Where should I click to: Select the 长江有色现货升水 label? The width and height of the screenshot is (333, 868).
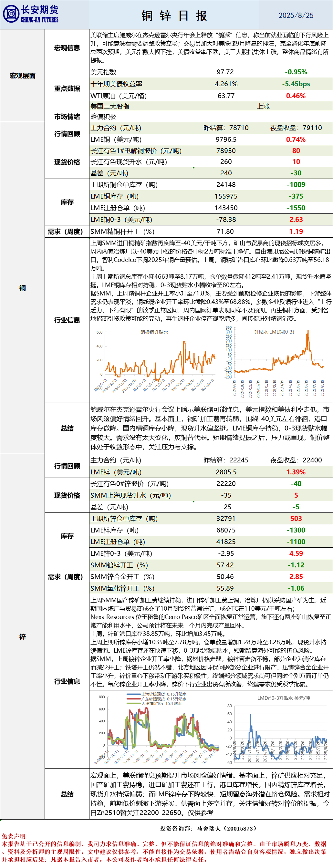click(129, 162)
